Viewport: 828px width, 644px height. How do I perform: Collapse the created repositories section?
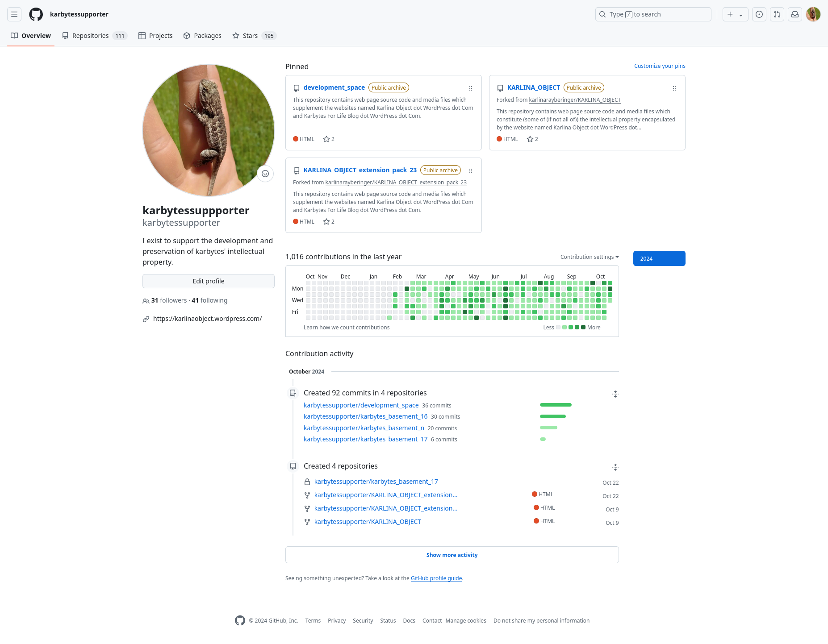click(615, 467)
